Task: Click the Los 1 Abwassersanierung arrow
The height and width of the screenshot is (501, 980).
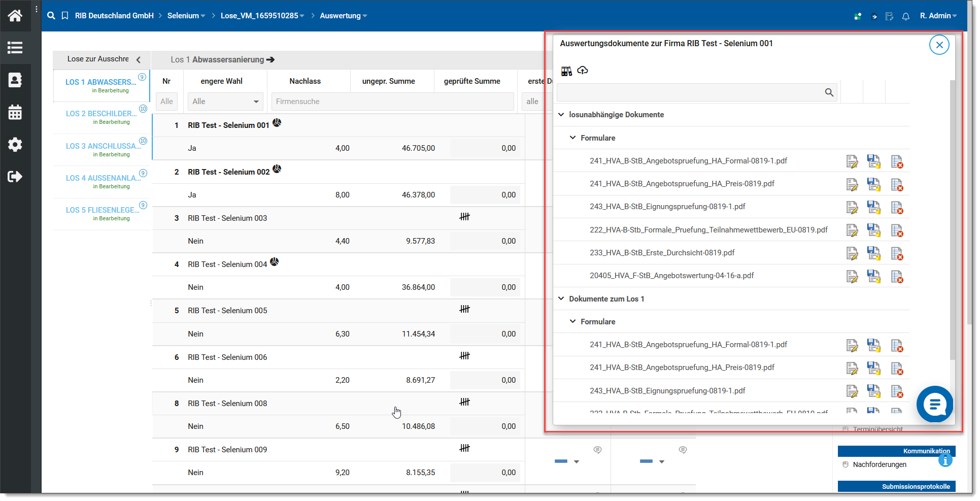Action: pos(271,60)
